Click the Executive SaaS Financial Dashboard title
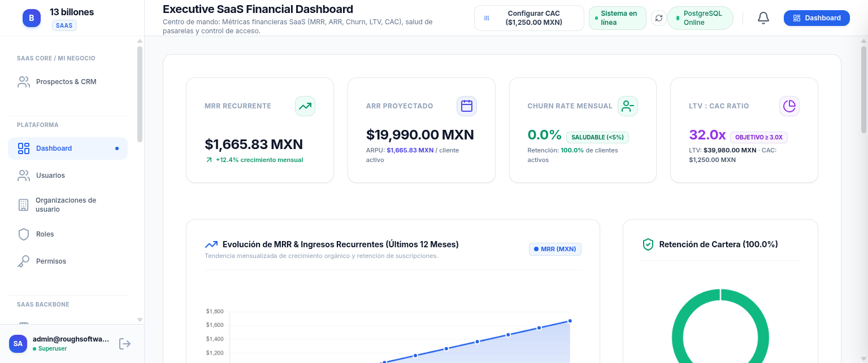The width and height of the screenshot is (868, 363). 258,9
